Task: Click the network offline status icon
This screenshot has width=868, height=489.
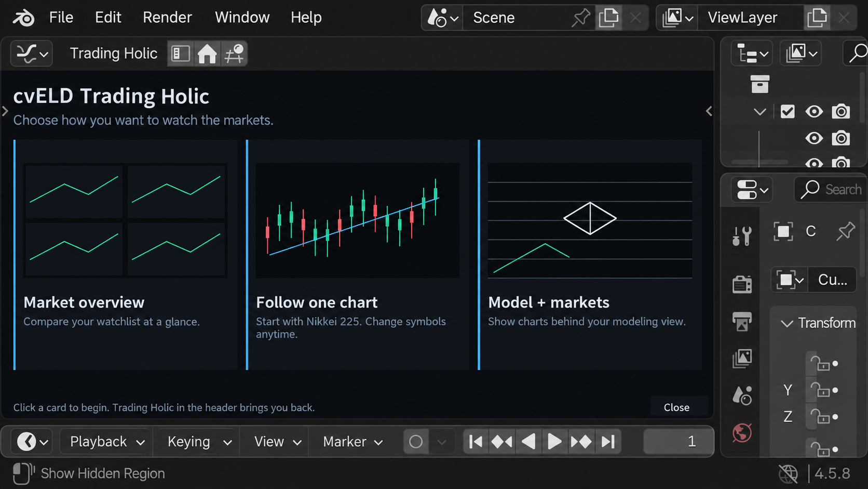Action: (x=788, y=473)
